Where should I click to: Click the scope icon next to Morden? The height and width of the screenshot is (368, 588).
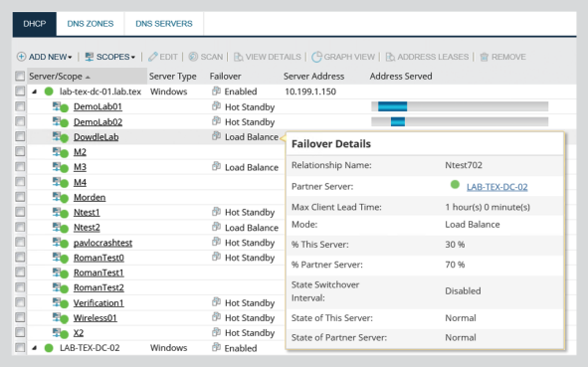[60, 197]
